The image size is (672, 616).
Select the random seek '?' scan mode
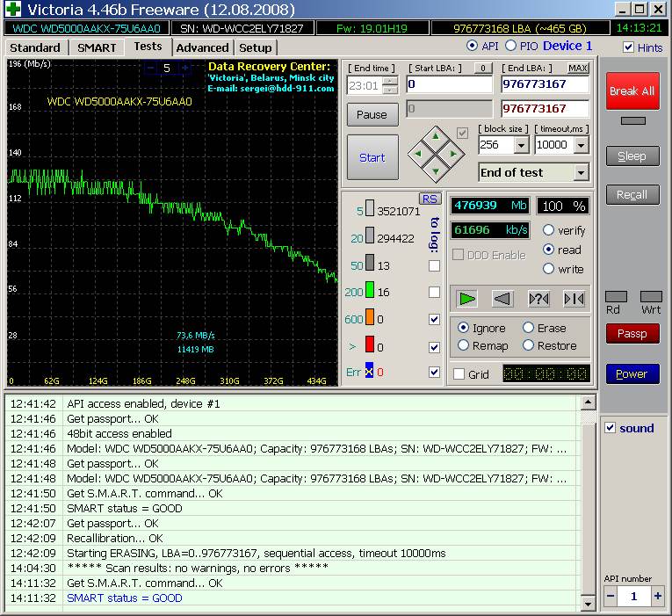coord(538,299)
